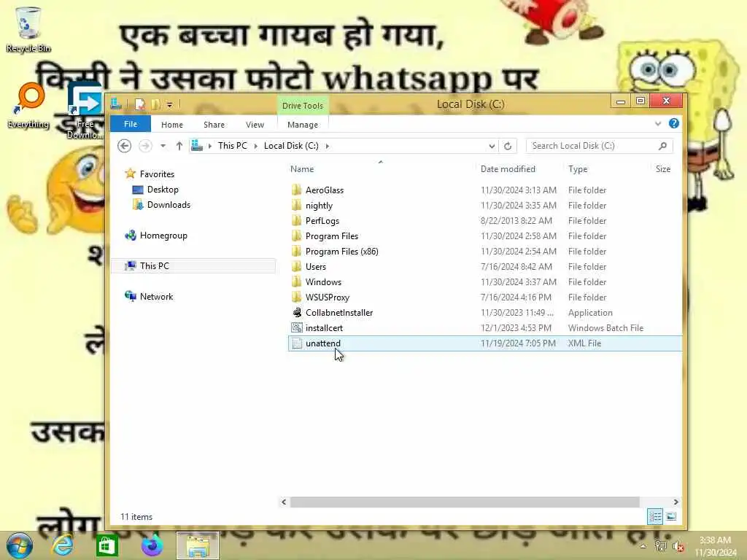The width and height of the screenshot is (747, 560).
Task: Open Customize Quick Access Toolbar dropdown
Action: (169, 104)
